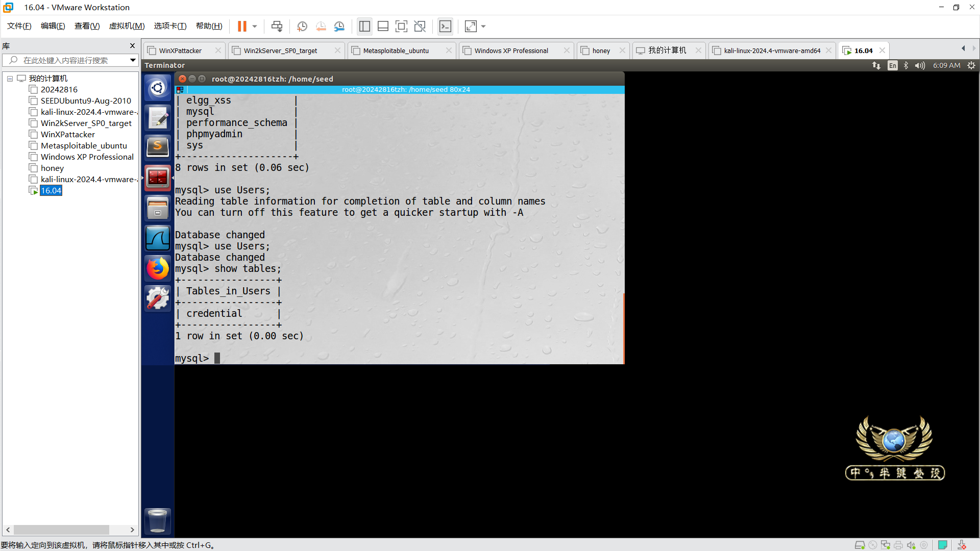Toggle the console view button

point(445,26)
